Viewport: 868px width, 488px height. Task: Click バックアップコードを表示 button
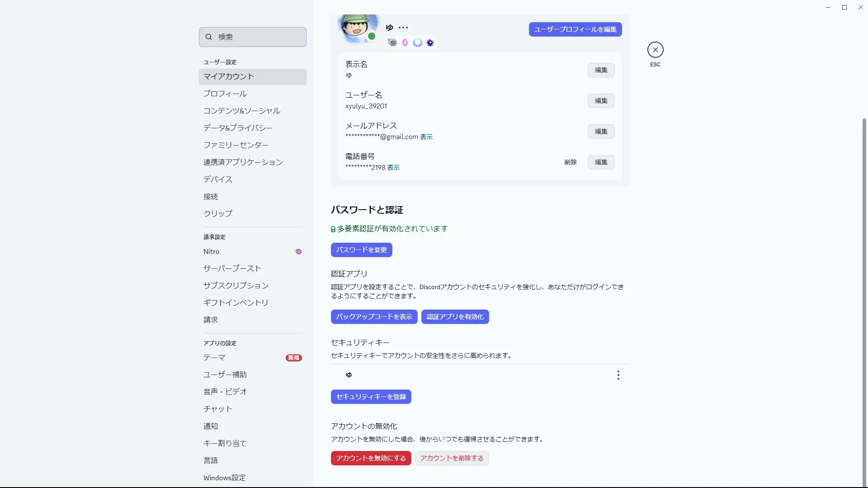pyautogui.click(x=374, y=317)
